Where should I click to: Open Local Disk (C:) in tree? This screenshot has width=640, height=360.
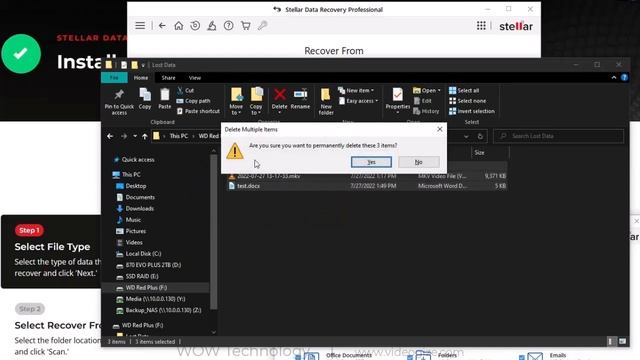(143, 253)
